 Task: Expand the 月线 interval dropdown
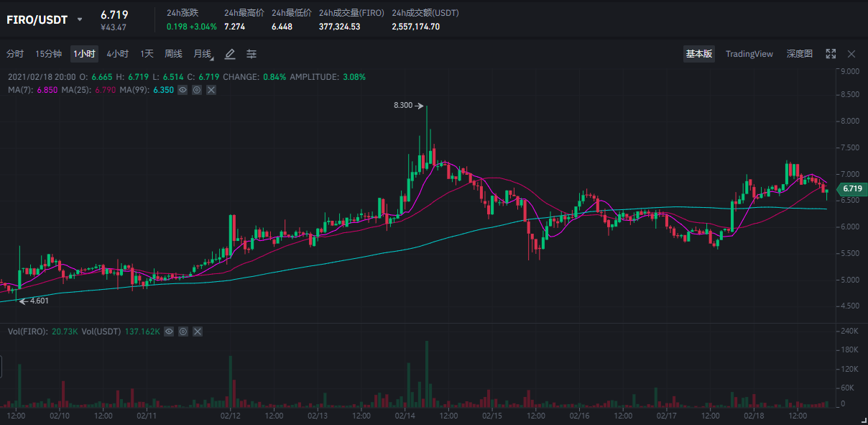click(203, 54)
